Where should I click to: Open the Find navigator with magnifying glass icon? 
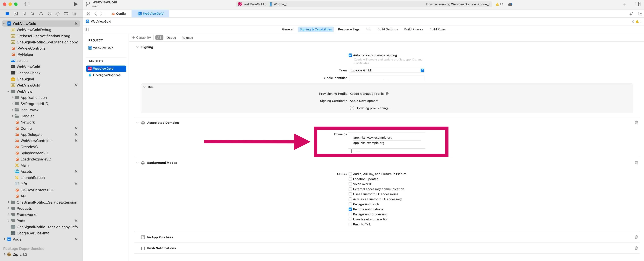click(32, 13)
